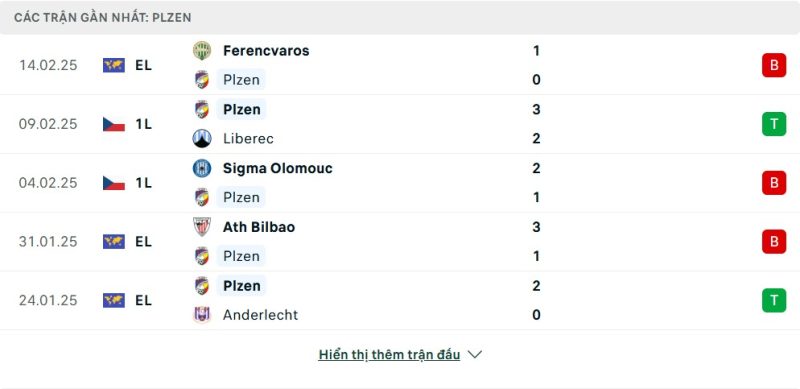The image size is (800, 389).
Task: Click the red B badge for Ath Bilbao match
Action: (x=774, y=241)
